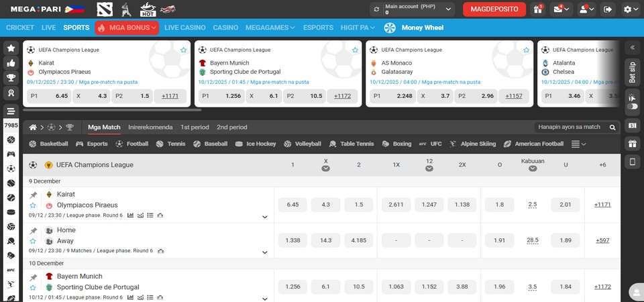Open the user profile icon
Viewport: 644px width, 302px height.
click(586, 9)
